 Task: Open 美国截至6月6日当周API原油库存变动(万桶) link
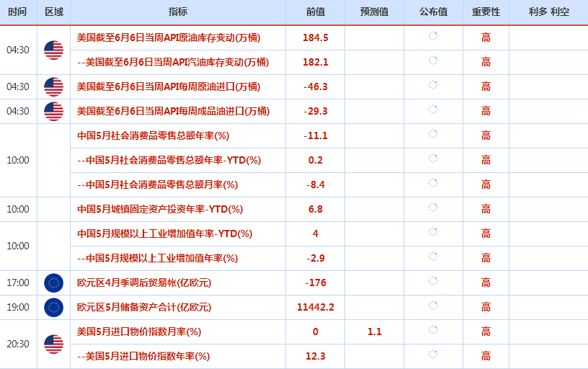coord(169,37)
